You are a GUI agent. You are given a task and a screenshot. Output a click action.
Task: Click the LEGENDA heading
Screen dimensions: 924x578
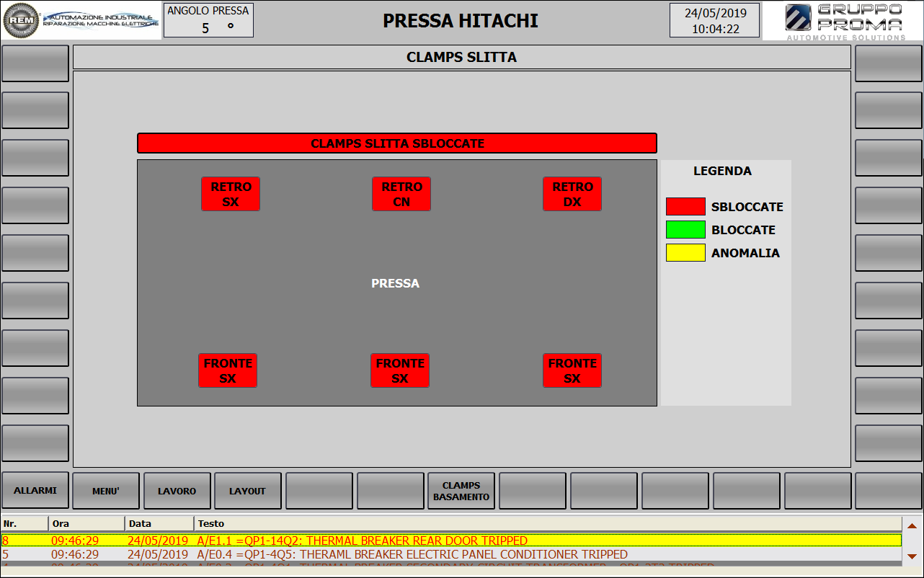[x=722, y=171]
